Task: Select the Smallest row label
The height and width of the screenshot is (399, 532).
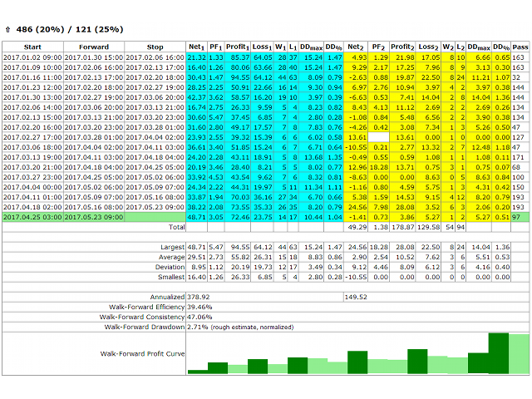Action: pos(171,277)
